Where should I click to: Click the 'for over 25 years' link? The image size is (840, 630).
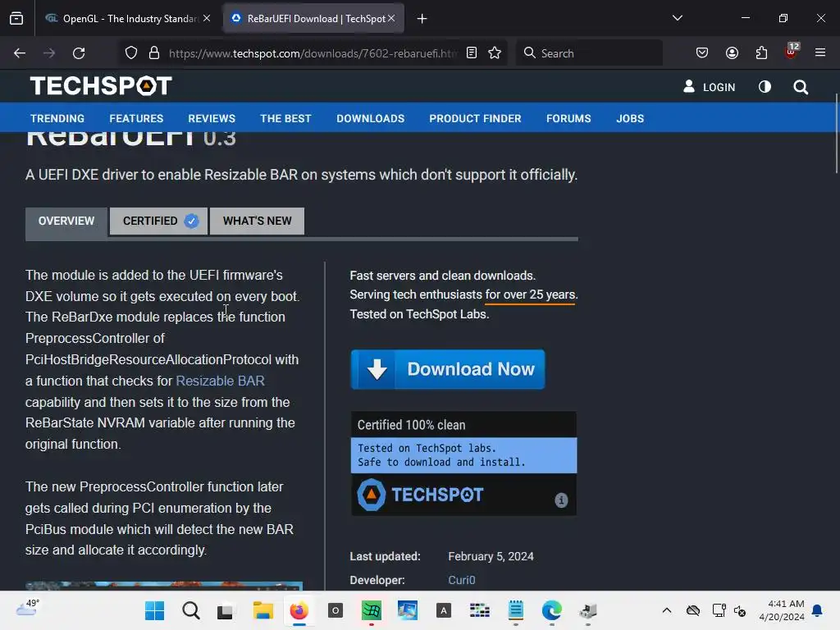531,294
